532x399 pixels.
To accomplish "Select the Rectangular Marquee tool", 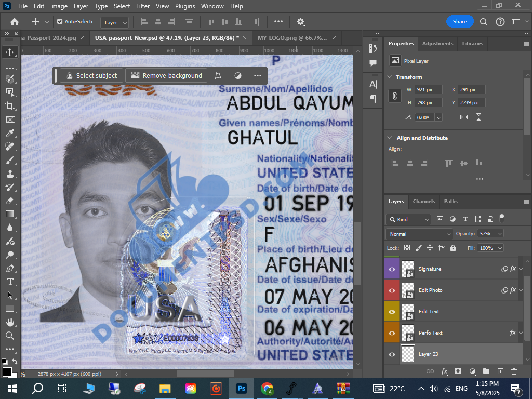I will (10, 65).
